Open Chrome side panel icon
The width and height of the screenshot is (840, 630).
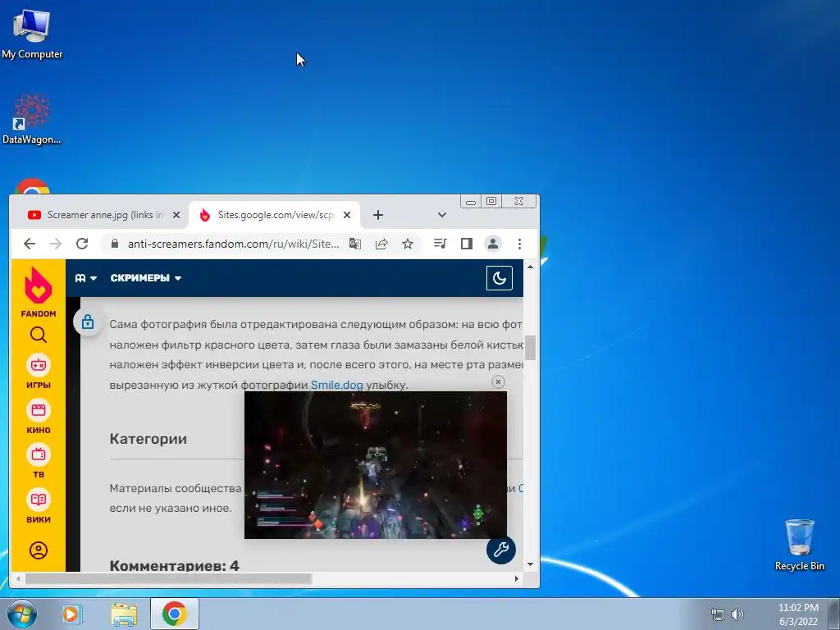point(467,244)
